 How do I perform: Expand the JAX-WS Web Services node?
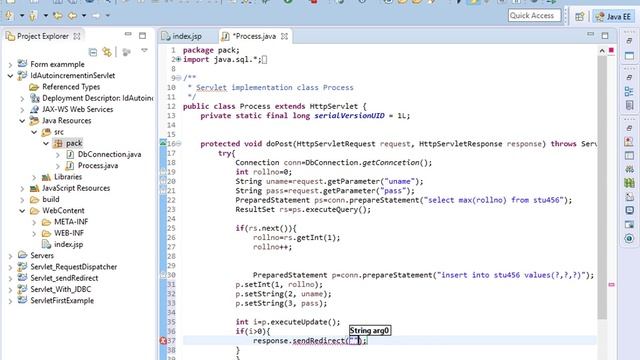pos(22,110)
